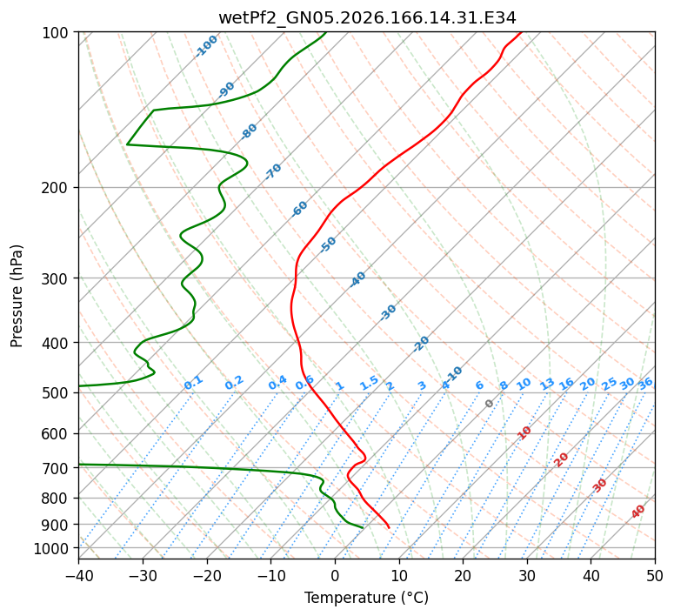Viewport: 674px width, 616px height.
Task: Click the red 10 isotherm label
Action: (524, 432)
